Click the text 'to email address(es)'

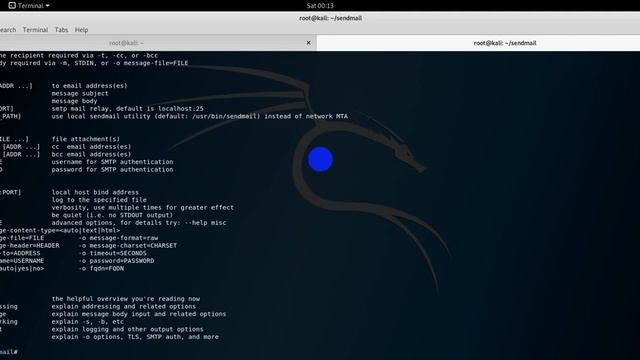pos(89,86)
